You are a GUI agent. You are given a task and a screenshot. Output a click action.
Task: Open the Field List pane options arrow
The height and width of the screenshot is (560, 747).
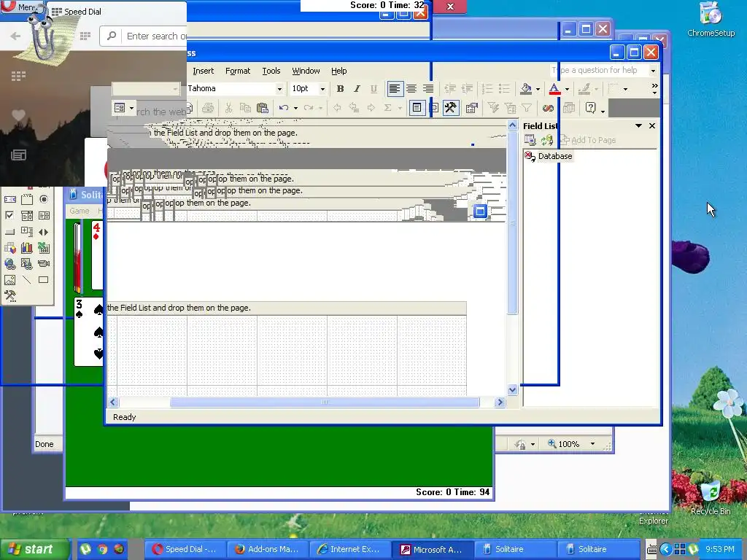pyautogui.click(x=638, y=125)
